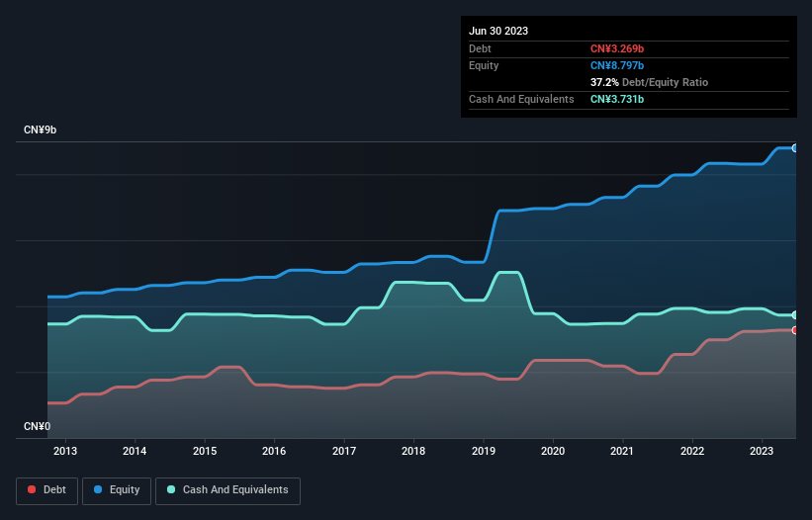The image size is (812, 520).
Task: Click the 2016 x-axis label
Action: click(274, 451)
